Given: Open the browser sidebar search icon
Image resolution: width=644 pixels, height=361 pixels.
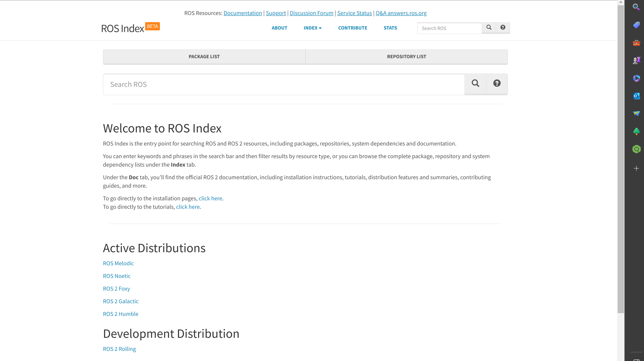Looking at the screenshot, I should point(636,7).
